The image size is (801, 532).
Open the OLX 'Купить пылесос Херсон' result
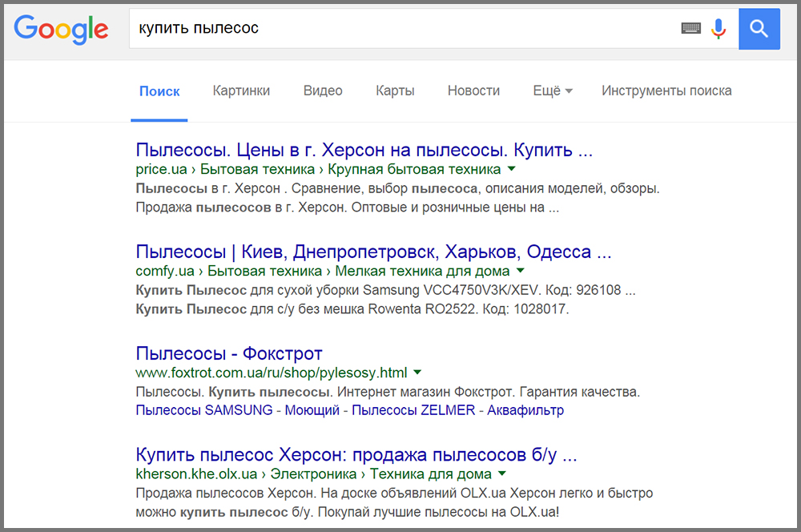(356, 455)
